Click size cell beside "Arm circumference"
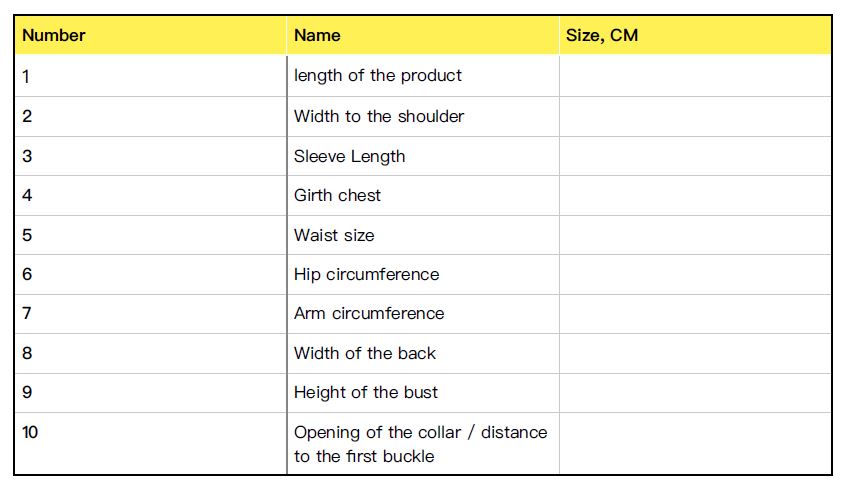 [694, 313]
